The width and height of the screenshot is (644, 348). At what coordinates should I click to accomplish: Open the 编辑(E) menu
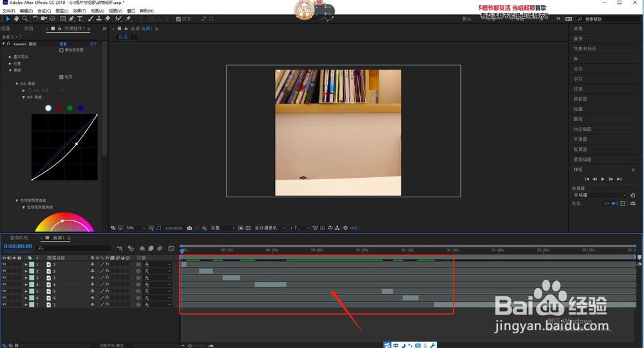(x=26, y=11)
